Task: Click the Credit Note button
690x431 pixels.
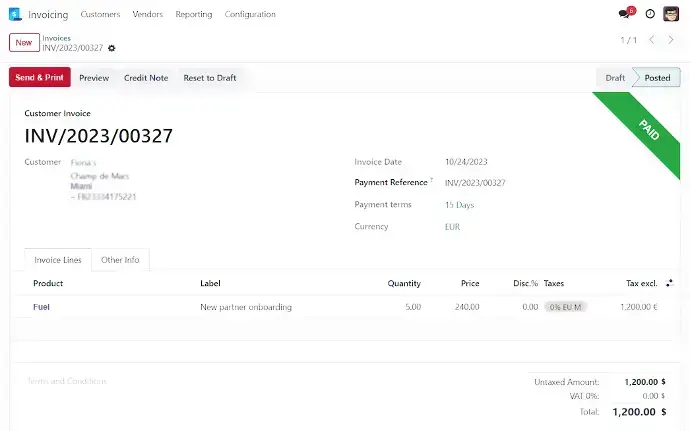Action: (x=146, y=78)
